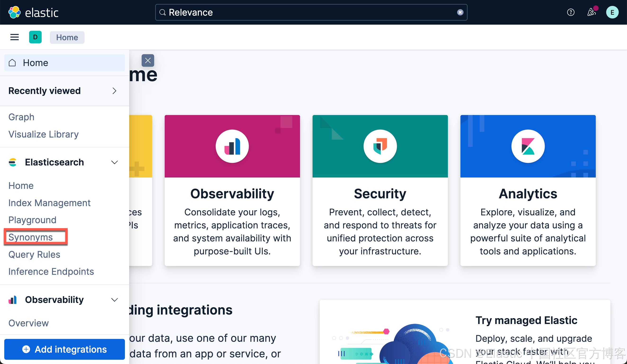Expand the Recently viewed section

pyautogui.click(x=114, y=91)
